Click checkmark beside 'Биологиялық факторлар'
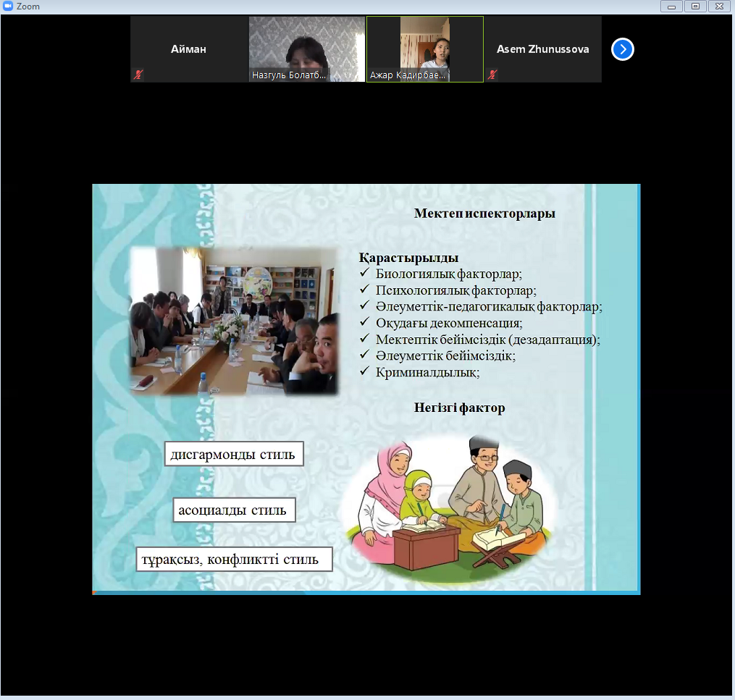This screenshot has height=700, width=735. 364,274
